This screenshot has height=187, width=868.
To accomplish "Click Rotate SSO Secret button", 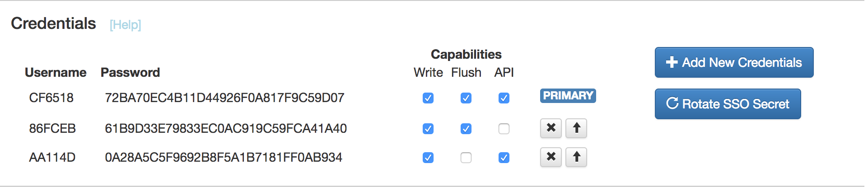I will pos(728,104).
